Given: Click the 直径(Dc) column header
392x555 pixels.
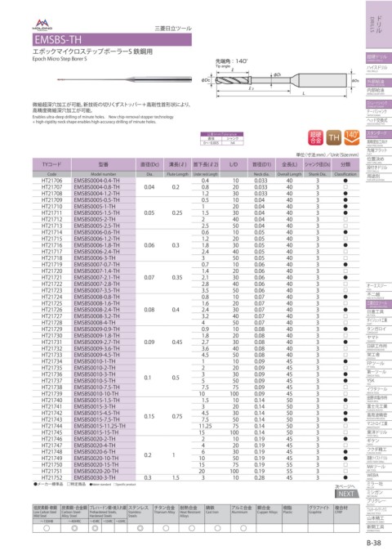Looking at the screenshot, I should click(x=149, y=164).
